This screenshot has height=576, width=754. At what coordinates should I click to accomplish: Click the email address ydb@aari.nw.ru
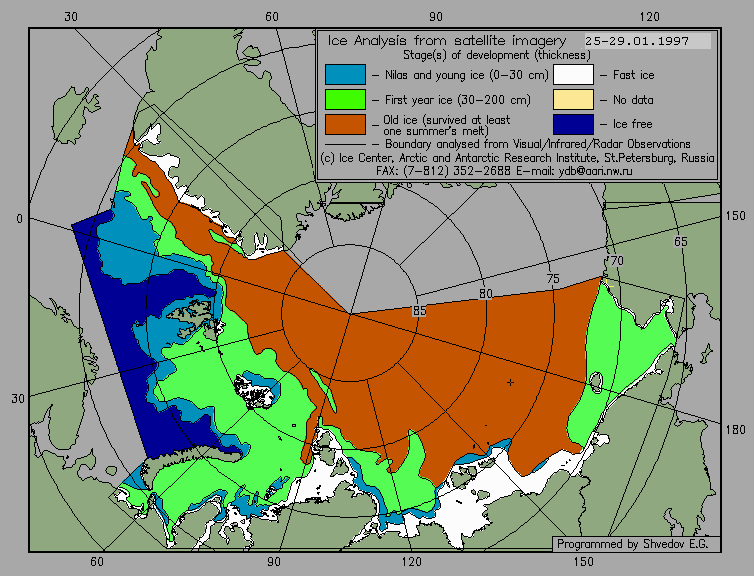pyautogui.click(x=595, y=171)
